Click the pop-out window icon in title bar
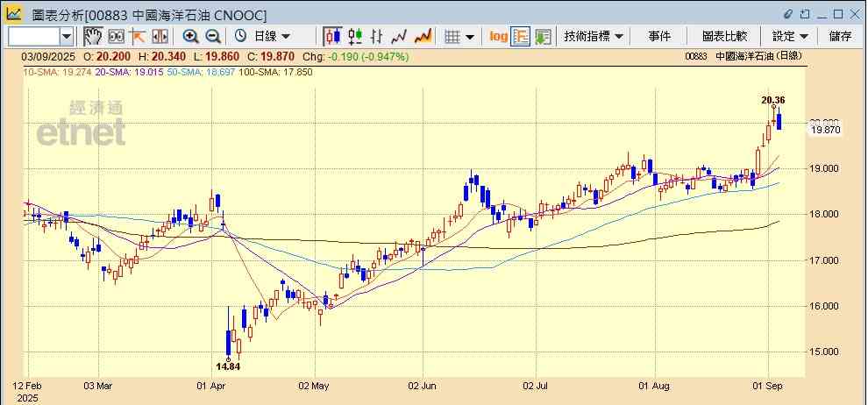 pos(806,14)
